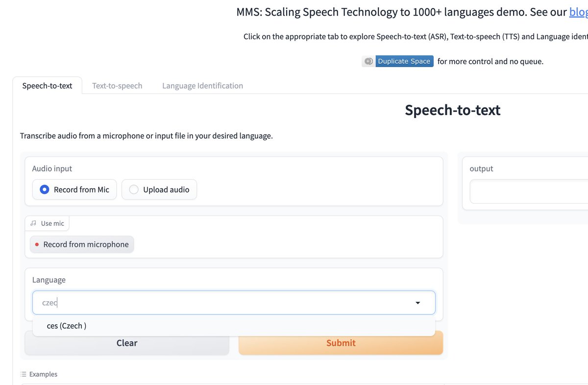Switch to the Language Identification tab
Screen dimensions: 588x385
(x=202, y=86)
